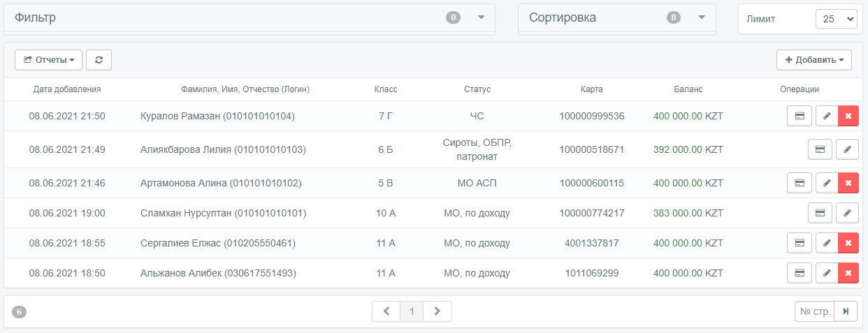Open card icon for Куралов Рамазан
This screenshot has height=333, width=868.
[x=800, y=116]
